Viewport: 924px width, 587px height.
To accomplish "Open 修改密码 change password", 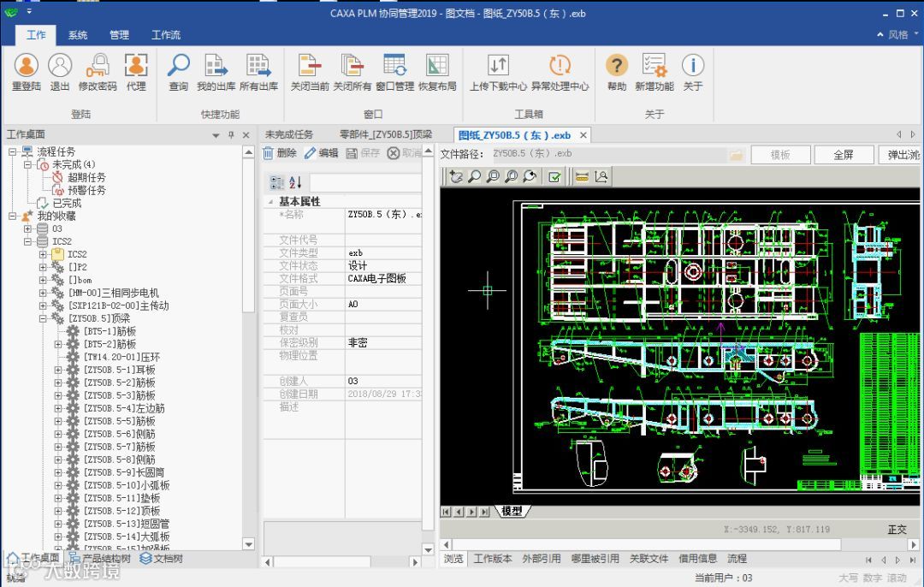I will click(x=98, y=72).
